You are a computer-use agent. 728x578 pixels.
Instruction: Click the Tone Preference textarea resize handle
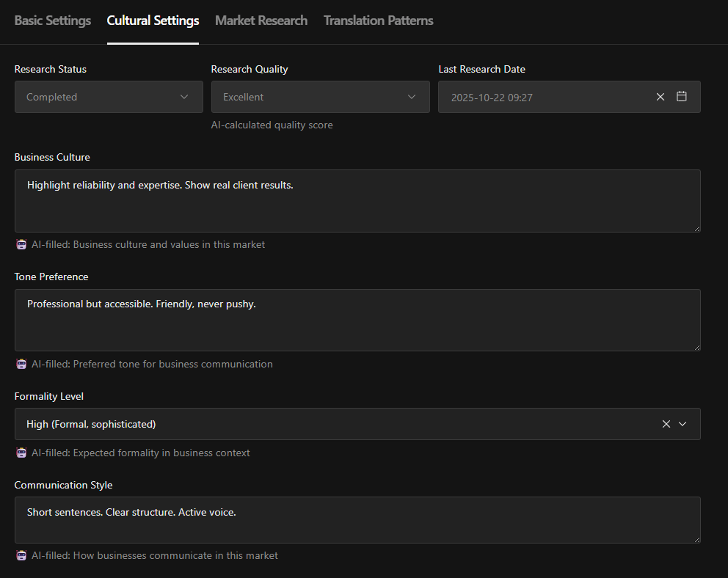pos(696,347)
